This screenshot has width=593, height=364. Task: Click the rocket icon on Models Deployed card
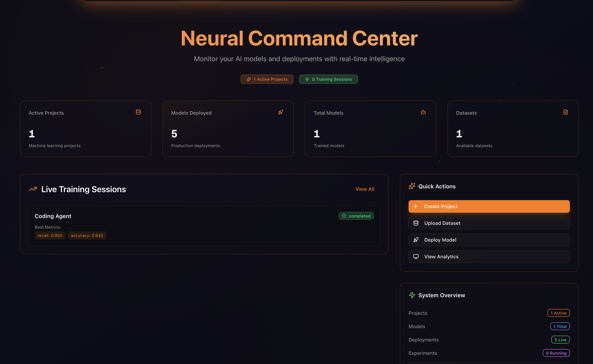[x=281, y=112]
